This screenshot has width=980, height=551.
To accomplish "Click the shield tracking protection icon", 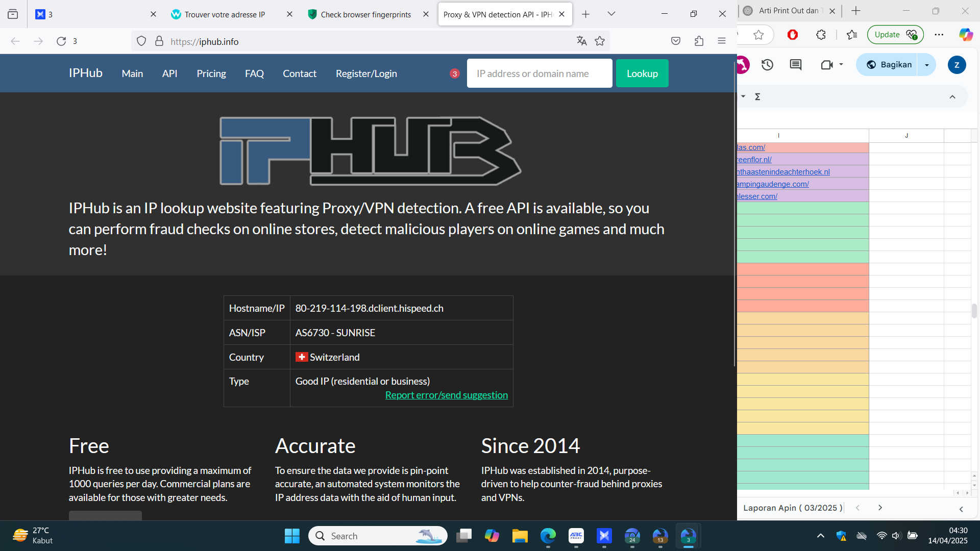I will pyautogui.click(x=141, y=41).
